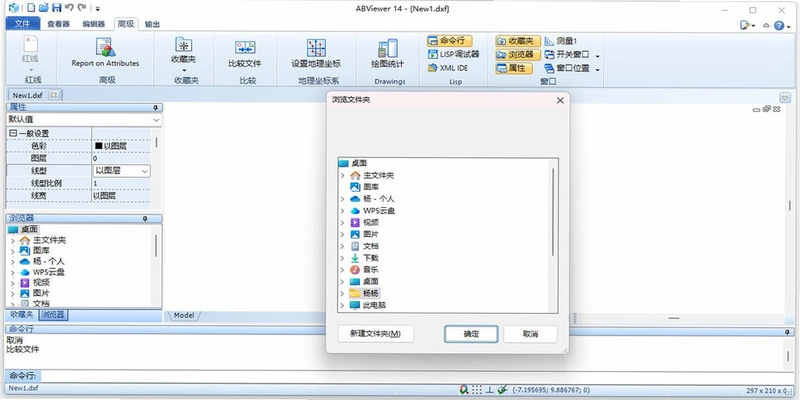800x400 pixels.
Task: Open the 绘图统计 drawing statistics tool
Action: point(387,53)
